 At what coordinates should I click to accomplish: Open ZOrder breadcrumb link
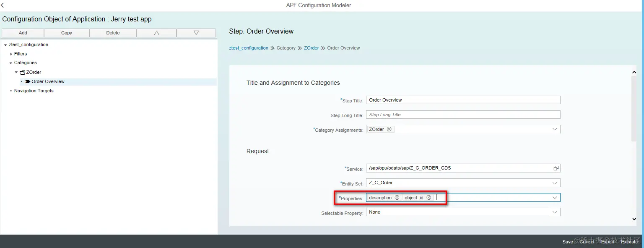pyautogui.click(x=311, y=48)
